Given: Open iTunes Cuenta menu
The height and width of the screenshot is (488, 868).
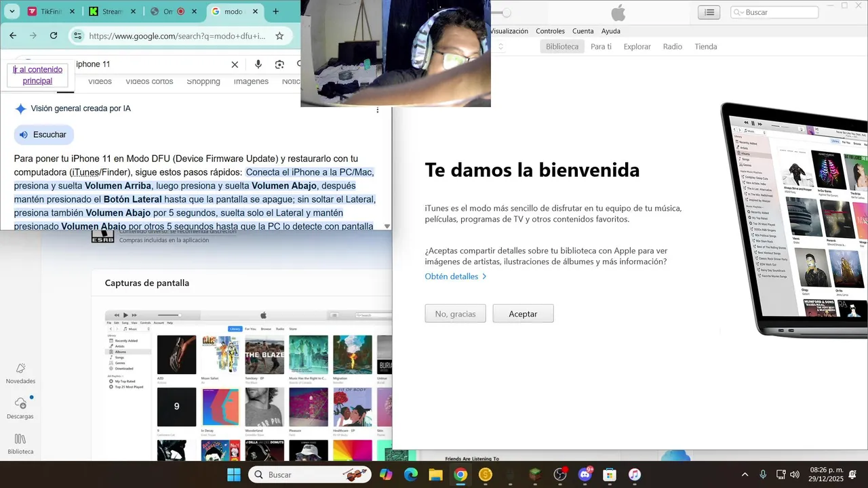Looking at the screenshot, I should click(583, 31).
